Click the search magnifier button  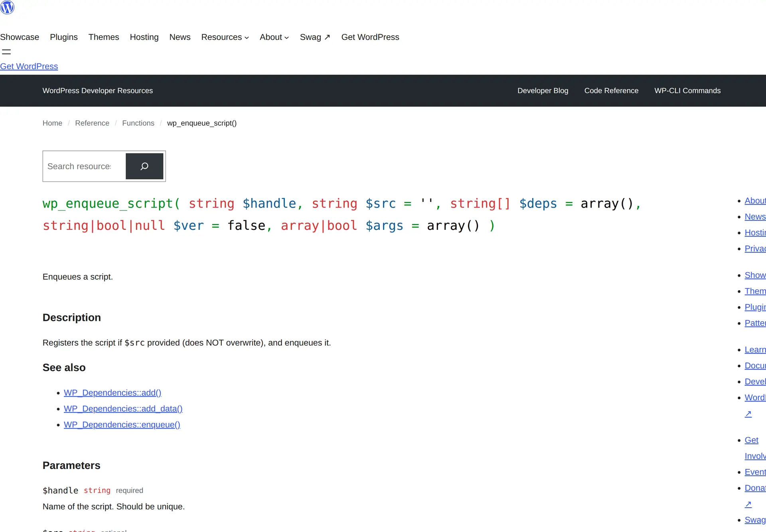[x=144, y=166]
